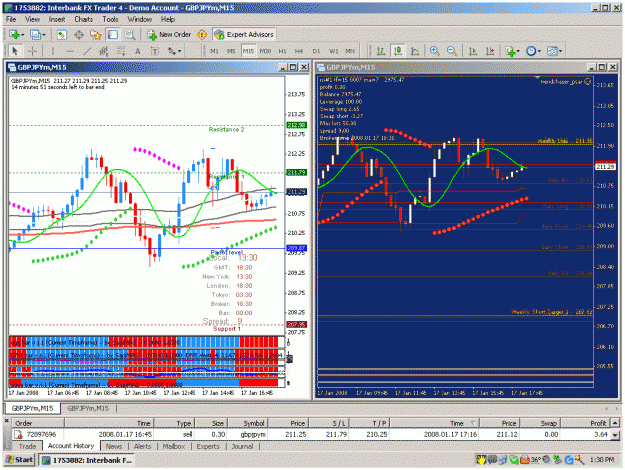This screenshot has height=470, width=625.
Task: Toggle chart Auto Scroll
Action: click(x=473, y=51)
